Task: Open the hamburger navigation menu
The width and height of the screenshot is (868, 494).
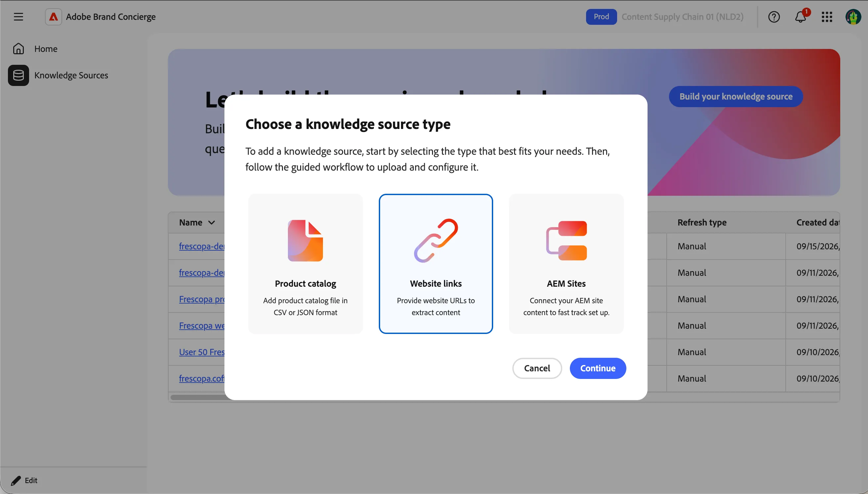Action: pyautogui.click(x=18, y=17)
